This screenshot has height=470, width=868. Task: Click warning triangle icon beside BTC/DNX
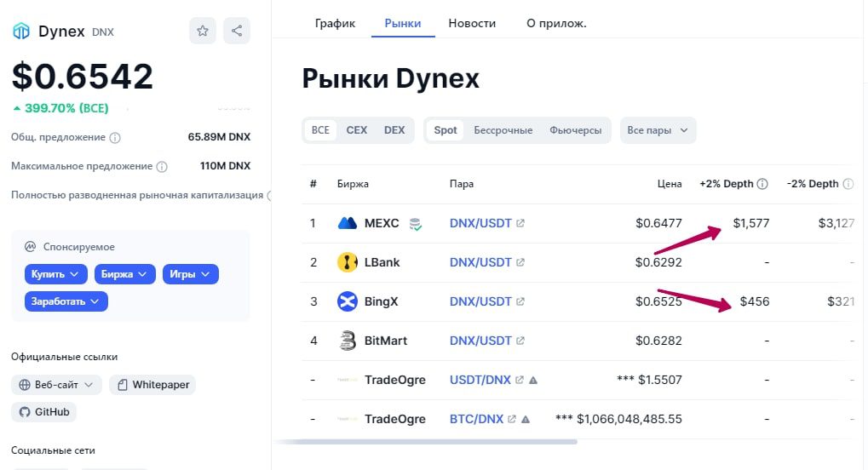coord(526,420)
